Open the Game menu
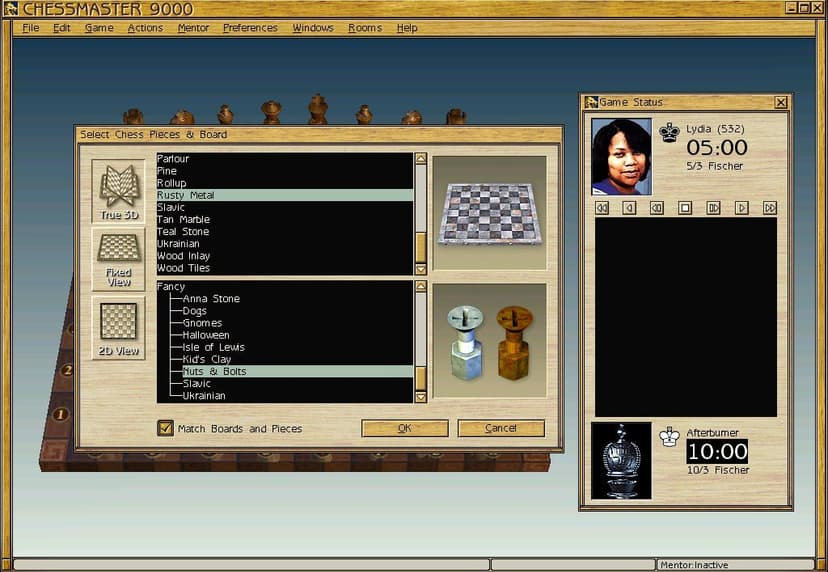Screen dimensions: 828x572 99,28
